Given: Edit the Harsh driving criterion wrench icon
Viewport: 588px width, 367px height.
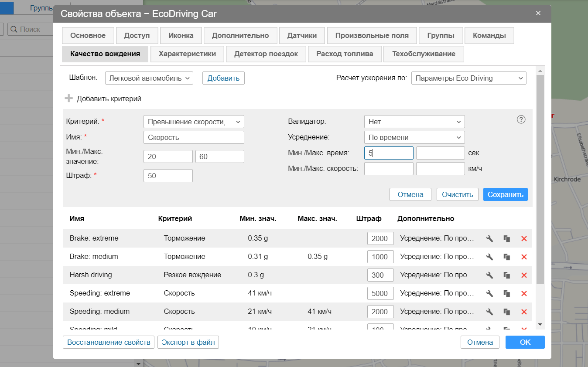Looking at the screenshot, I should (489, 275).
